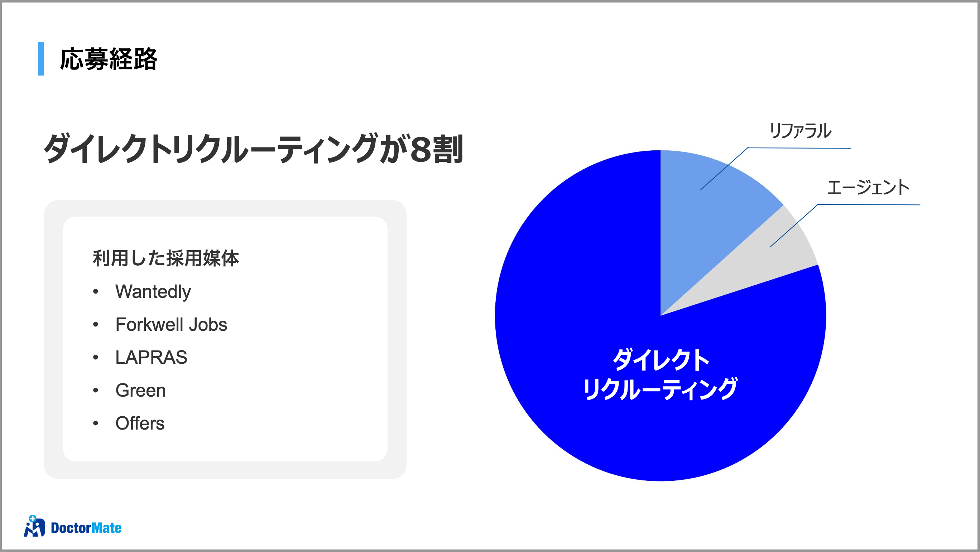Click the DoctorMate logo icon
The height and width of the screenshot is (552, 980).
34,527
